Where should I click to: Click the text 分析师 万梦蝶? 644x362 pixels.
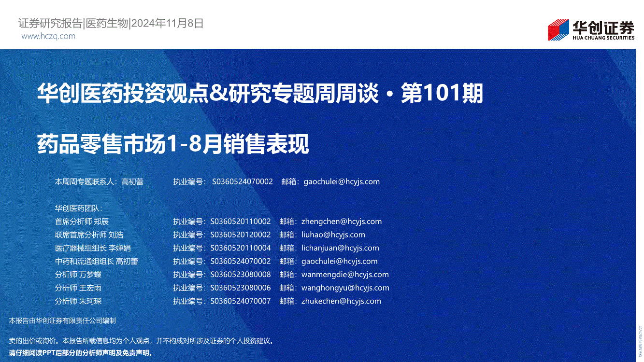pos(78,275)
